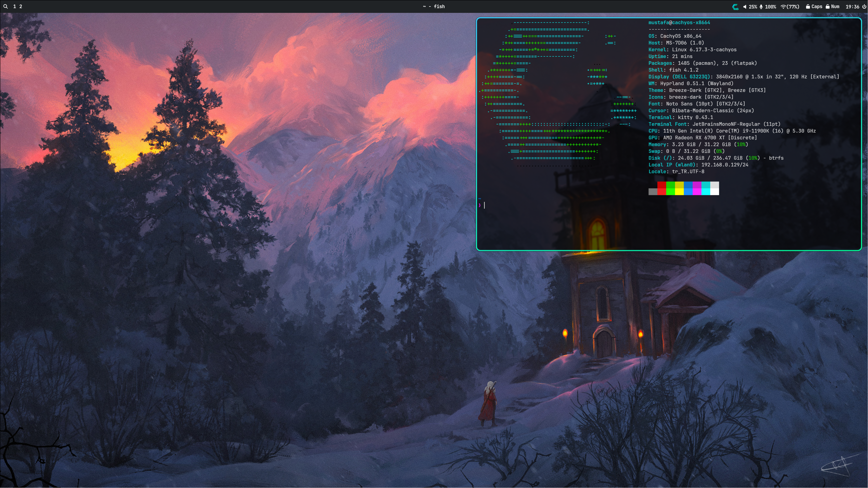Click the GPU: AMD Radeon RX 6700 XT line
The height and width of the screenshot is (488, 868).
702,137
